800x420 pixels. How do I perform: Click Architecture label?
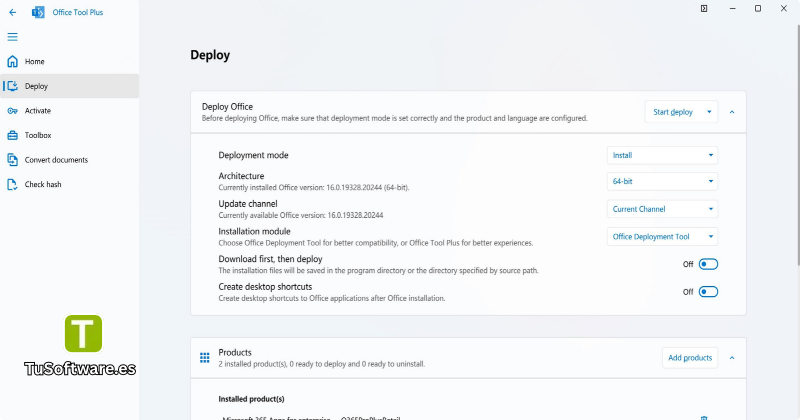[241, 176]
